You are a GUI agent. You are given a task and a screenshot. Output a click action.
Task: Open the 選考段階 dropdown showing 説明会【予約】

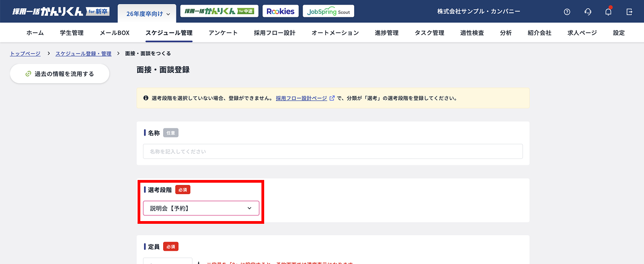[x=201, y=208]
